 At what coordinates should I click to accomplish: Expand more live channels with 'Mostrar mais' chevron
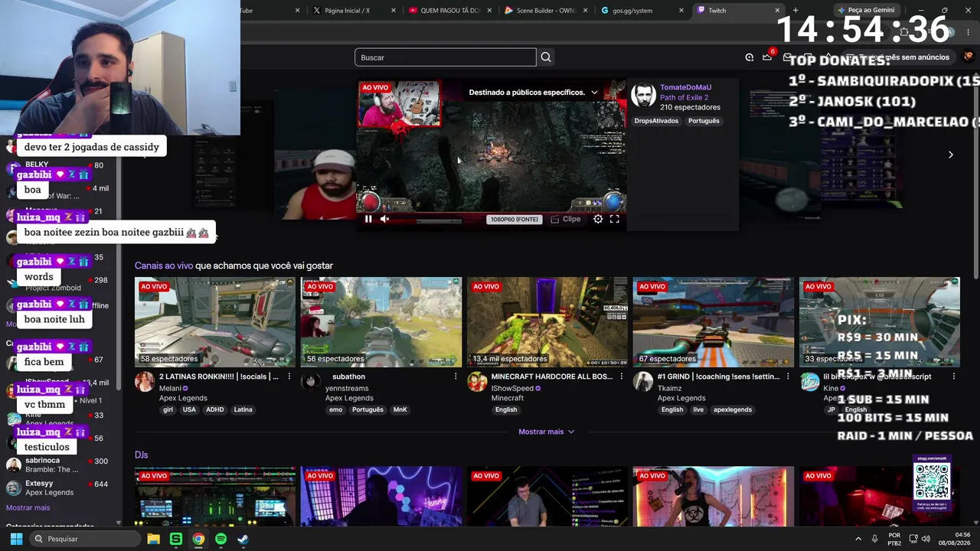(546, 432)
